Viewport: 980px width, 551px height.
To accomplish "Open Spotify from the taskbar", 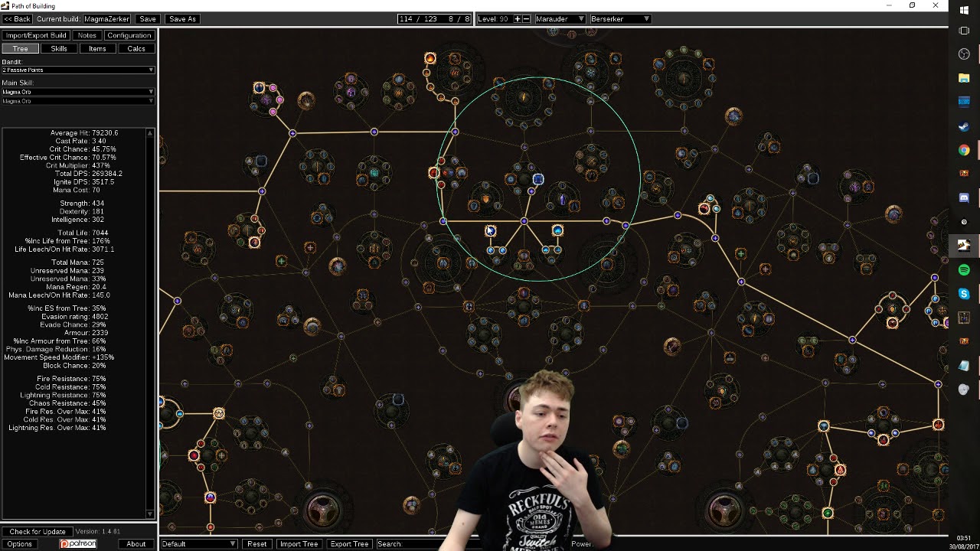I will 964,269.
